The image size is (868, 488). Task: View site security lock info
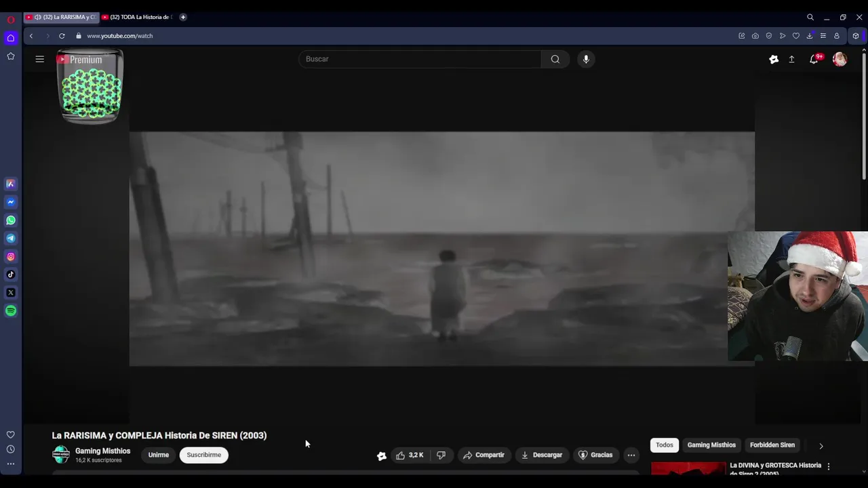tap(79, 36)
